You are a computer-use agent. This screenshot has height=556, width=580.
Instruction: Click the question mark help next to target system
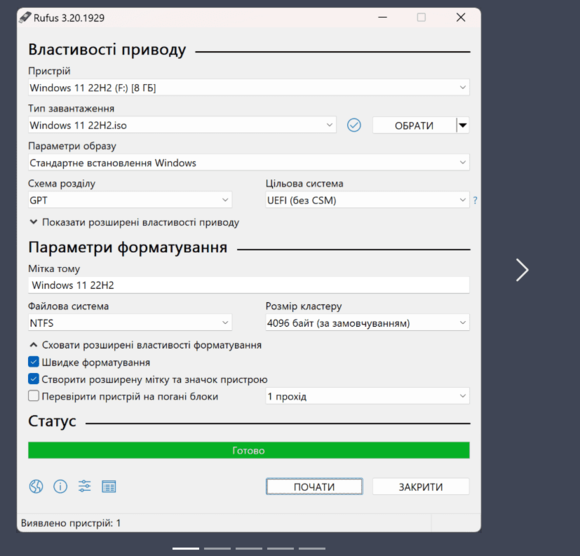(x=475, y=201)
